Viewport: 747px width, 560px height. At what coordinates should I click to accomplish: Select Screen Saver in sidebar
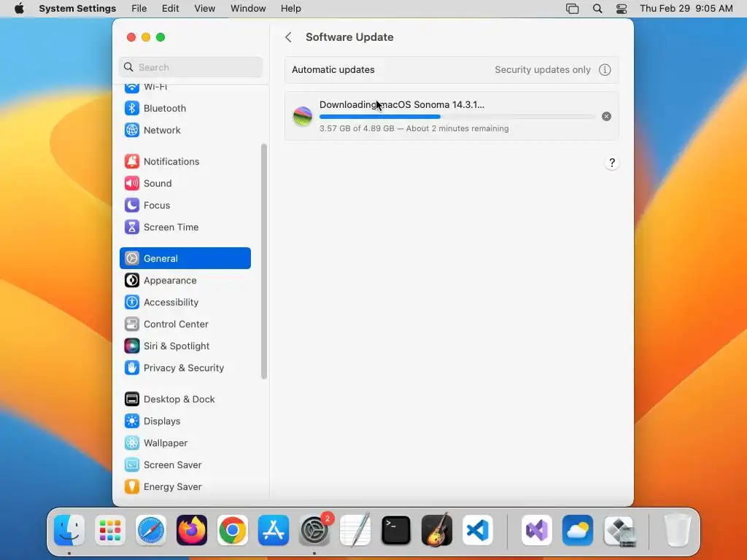(185, 464)
